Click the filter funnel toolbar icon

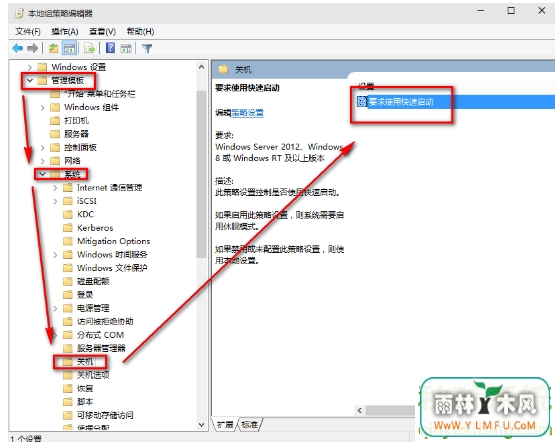pos(147,48)
